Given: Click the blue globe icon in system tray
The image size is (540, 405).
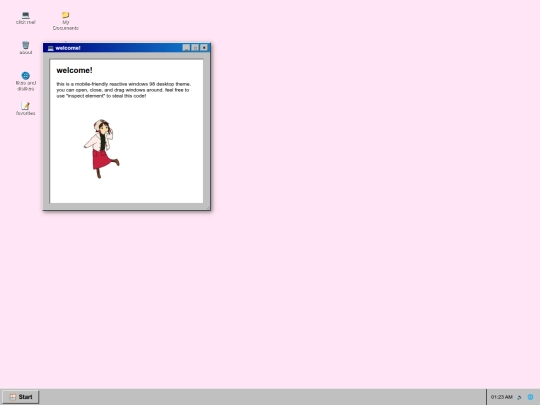Looking at the screenshot, I should tap(531, 397).
